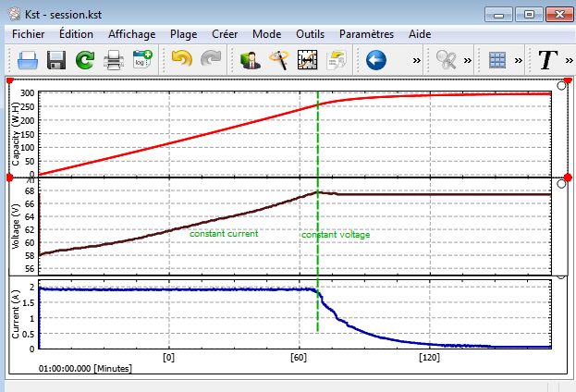Open the Outils menu
576x392 pixels.
[x=310, y=33]
